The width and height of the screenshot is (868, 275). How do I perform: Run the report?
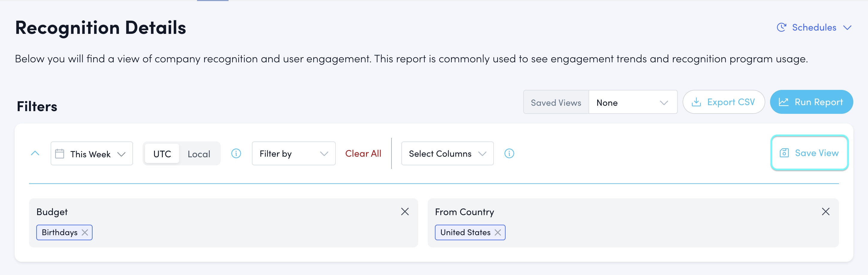811,102
